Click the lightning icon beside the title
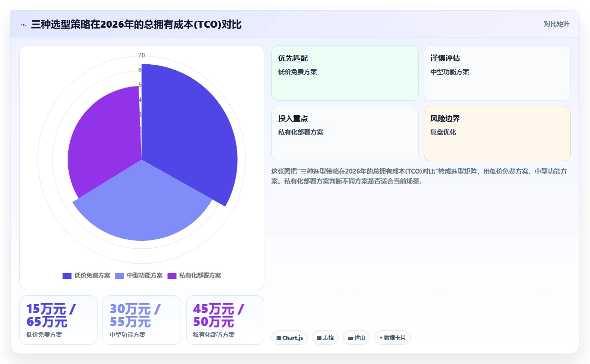The width and height of the screenshot is (590, 364). click(x=24, y=25)
